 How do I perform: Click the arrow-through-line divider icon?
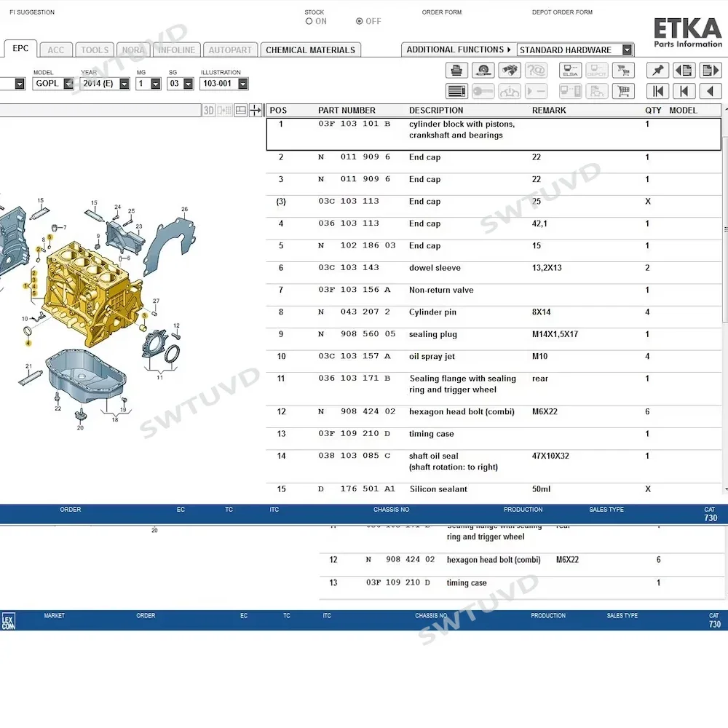click(256, 110)
